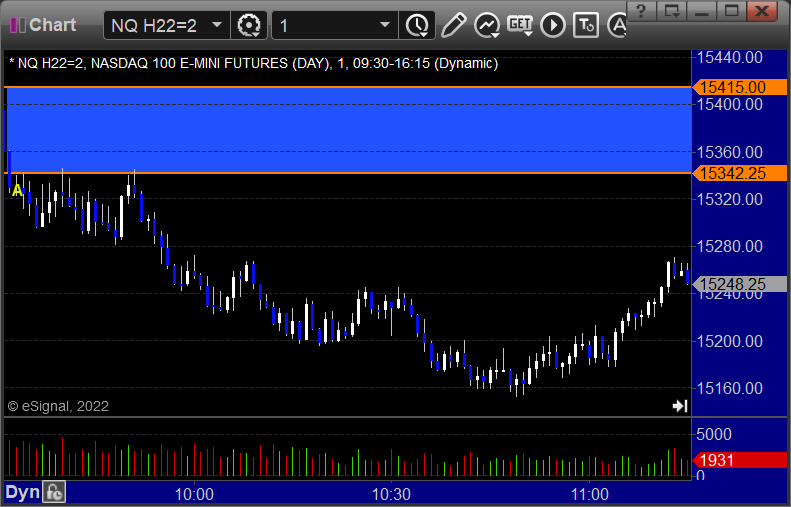This screenshot has height=507, width=791.
Task: Close the Chart window
Action: 762,10
